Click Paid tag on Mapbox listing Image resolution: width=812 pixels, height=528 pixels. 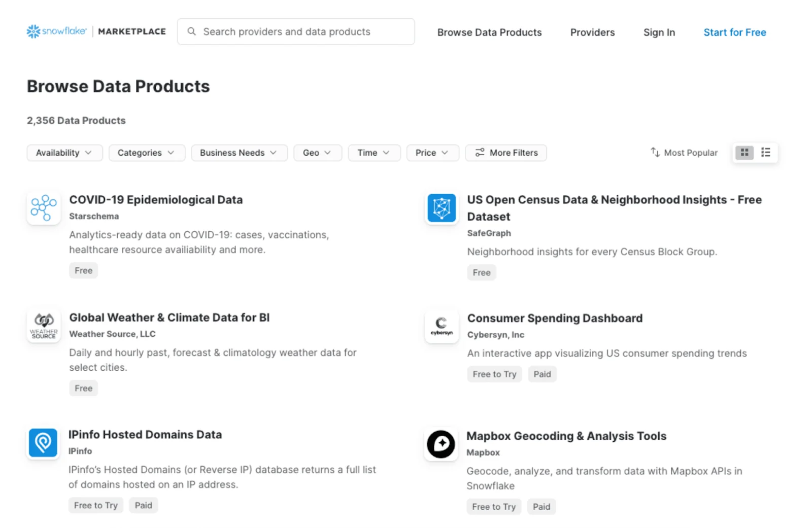pos(542,506)
